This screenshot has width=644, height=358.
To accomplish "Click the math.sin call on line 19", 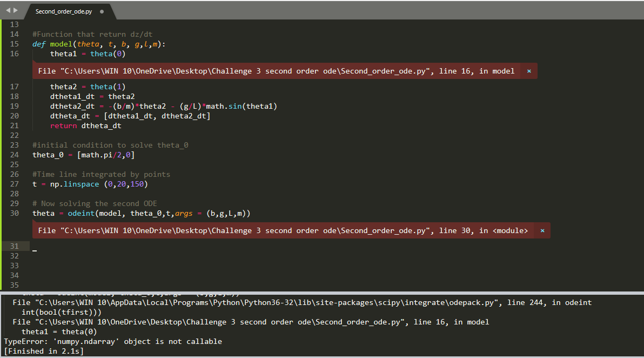I will [x=224, y=106].
